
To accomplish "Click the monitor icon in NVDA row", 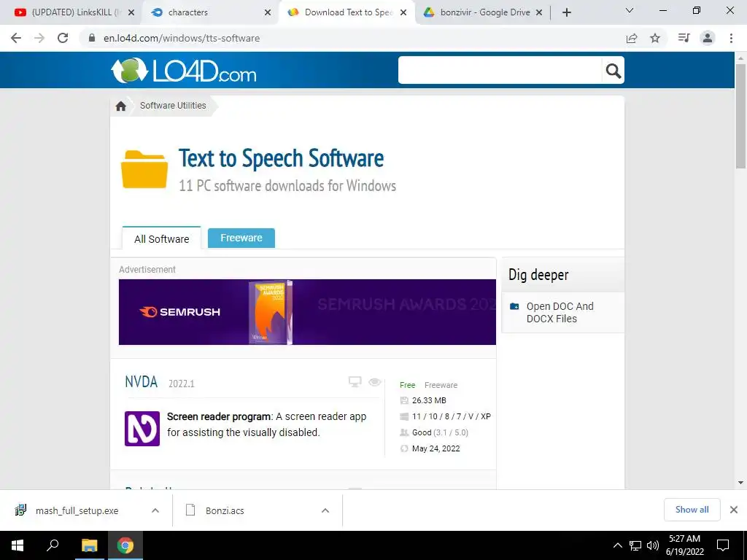I will [355, 381].
